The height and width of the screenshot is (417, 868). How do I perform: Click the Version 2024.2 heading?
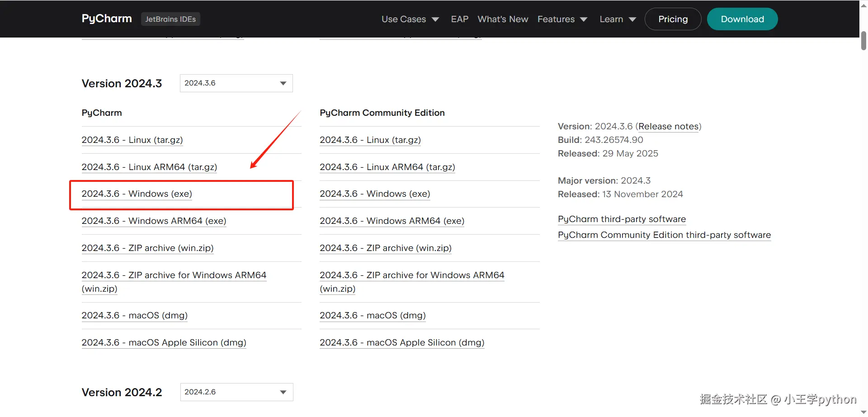[122, 392]
